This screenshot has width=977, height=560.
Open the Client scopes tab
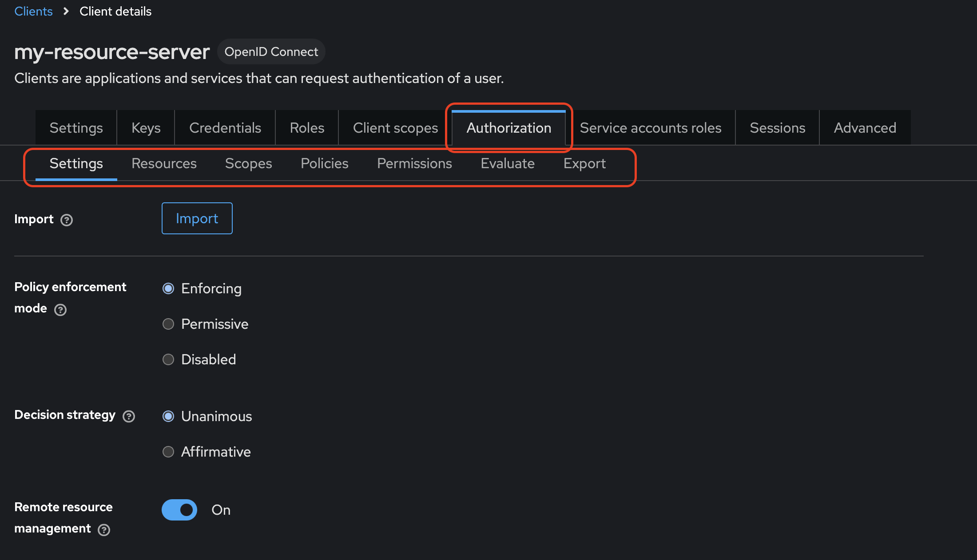(x=395, y=128)
